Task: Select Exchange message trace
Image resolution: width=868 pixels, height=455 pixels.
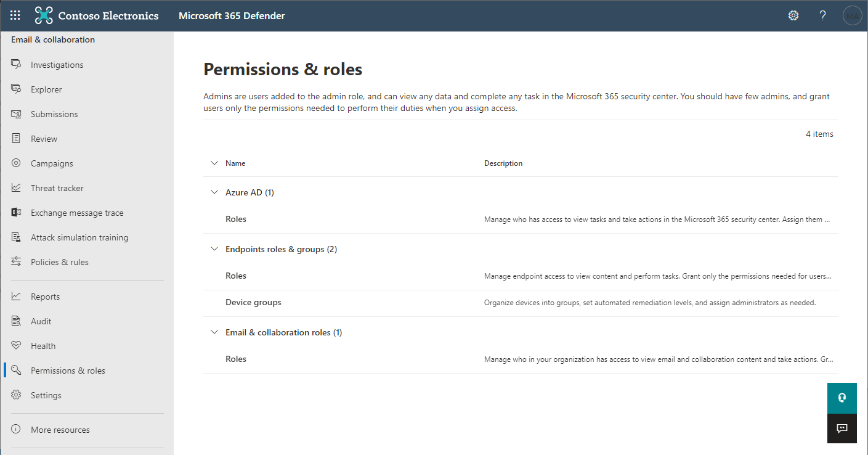Action: point(77,213)
